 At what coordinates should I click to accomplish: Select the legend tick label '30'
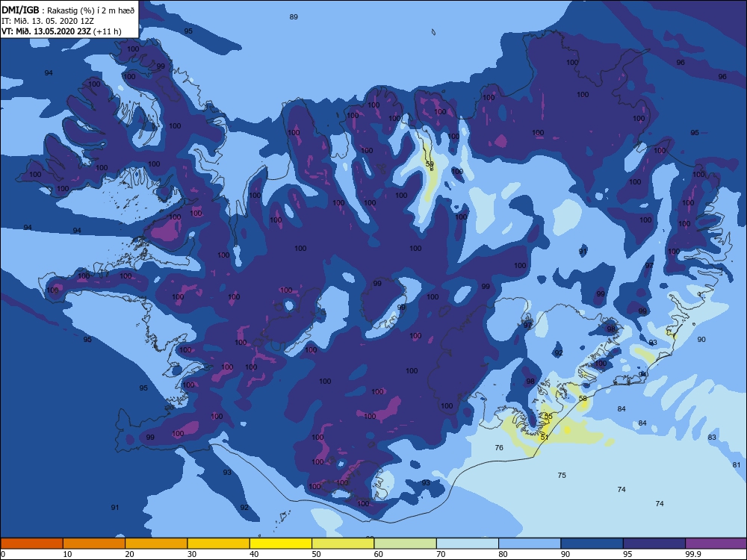pos(191,554)
